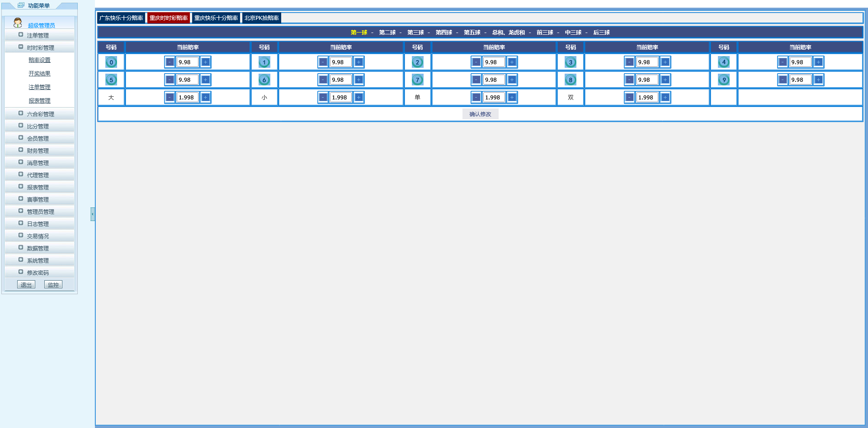
Task: Select the 第三球 sub-tab
Action: 415,33
